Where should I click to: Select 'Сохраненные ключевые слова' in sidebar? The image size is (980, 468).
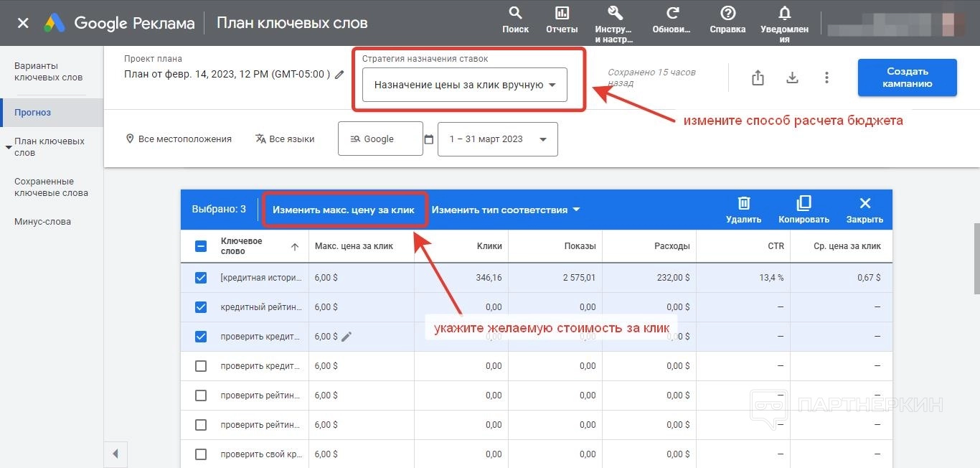tap(51, 187)
